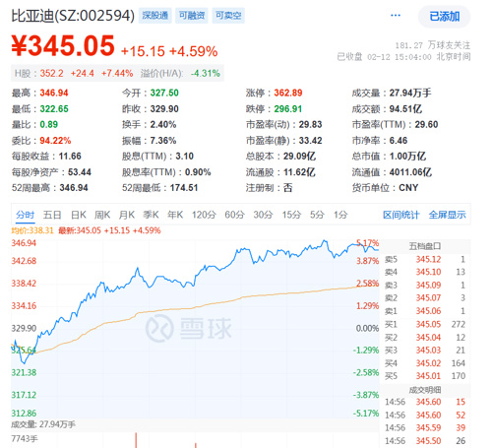Image resolution: width=492 pixels, height=448 pixels.
Task: Switch to the 五日 chart tab
Action: (52, 215)
